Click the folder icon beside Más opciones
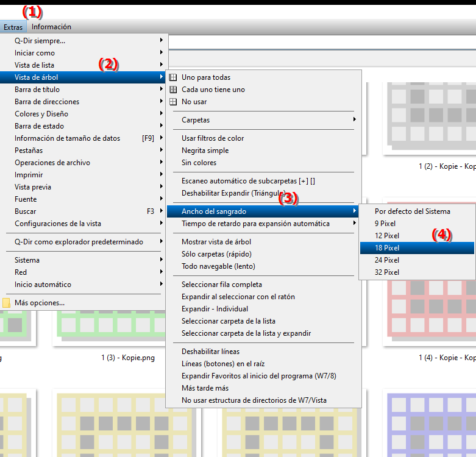476x457 pixels. click(7, 303)
